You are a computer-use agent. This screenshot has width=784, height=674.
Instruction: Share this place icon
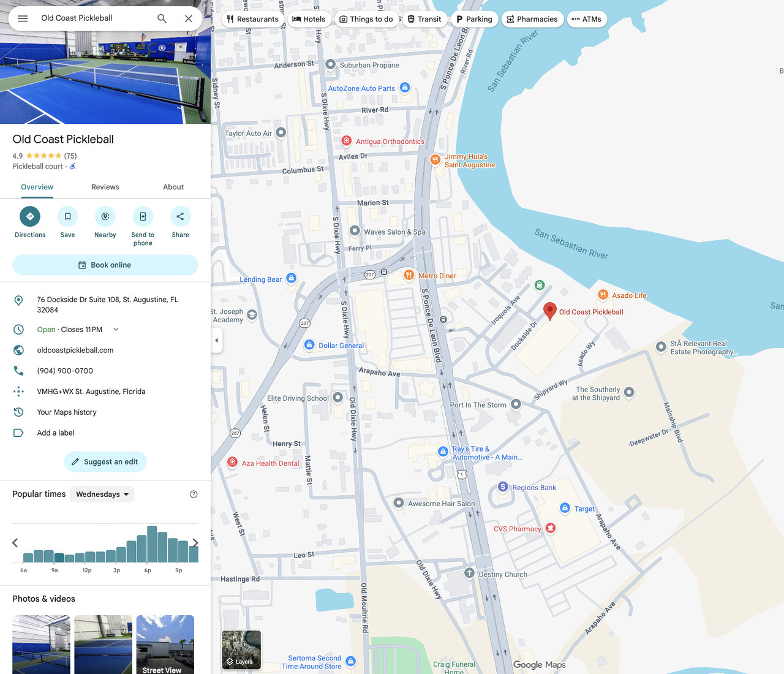(180, 216)
